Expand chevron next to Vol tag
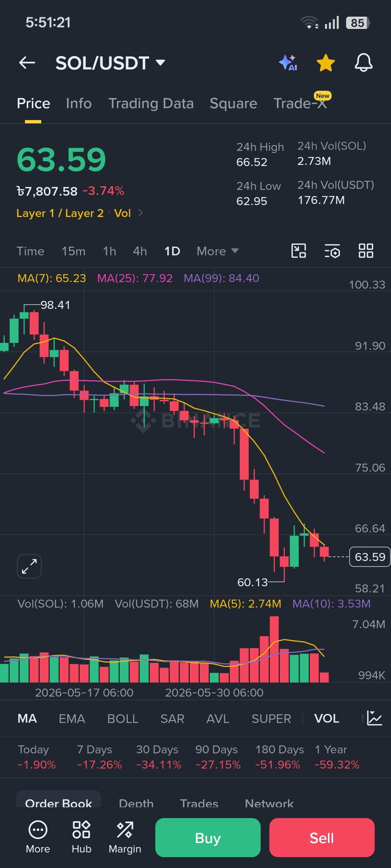Image resolution: width=391 pixels, height=868 pixels. [x=140, y=213]
